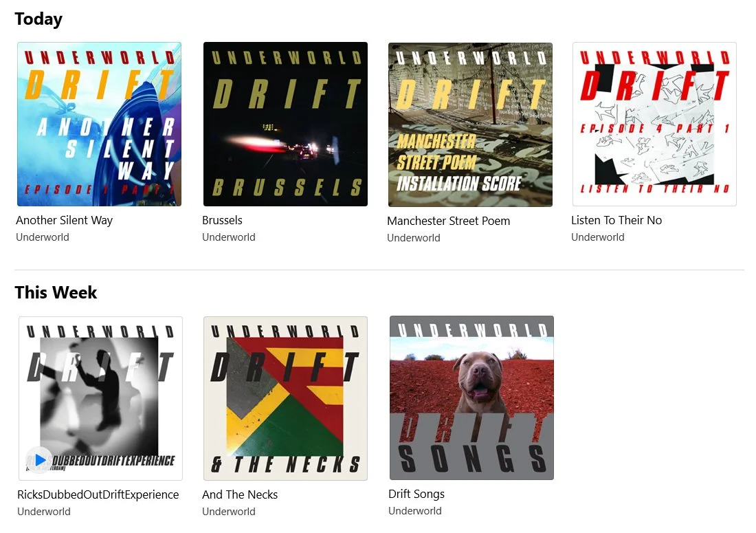Select the Manchester Street Poem cover art
756x533 pixels.
pos(471,124)
